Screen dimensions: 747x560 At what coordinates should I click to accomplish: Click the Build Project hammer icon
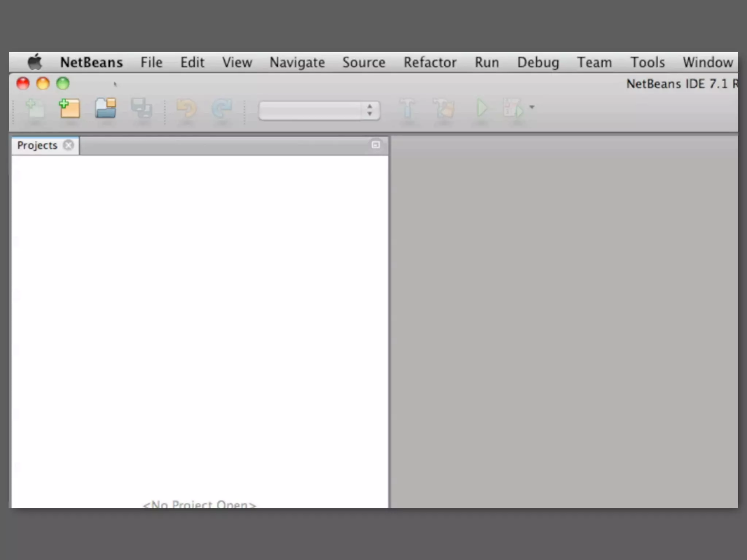[407, 108]
